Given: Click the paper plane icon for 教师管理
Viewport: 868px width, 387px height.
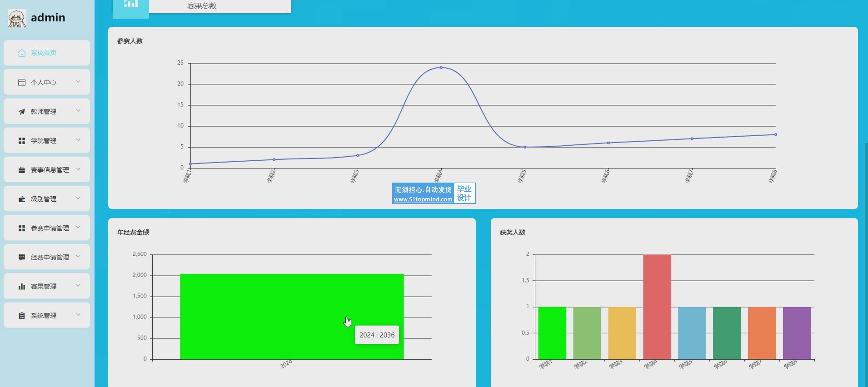Looking at the screenshot, I should click(x=22, y=112).
